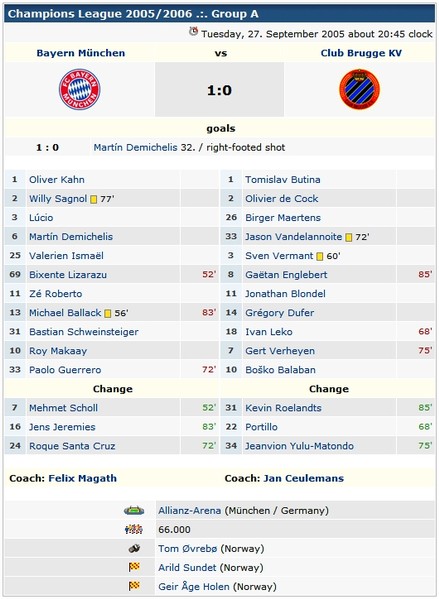Click the stadium icon next to Allianz-Arena

tap(134, 510)
